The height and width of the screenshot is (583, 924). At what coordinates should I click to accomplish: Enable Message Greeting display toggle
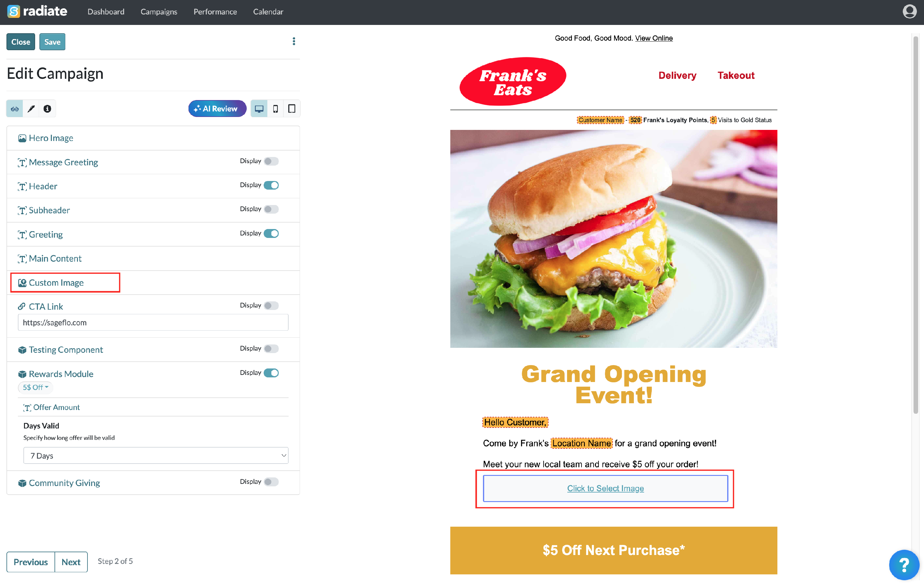coord(271,162)
